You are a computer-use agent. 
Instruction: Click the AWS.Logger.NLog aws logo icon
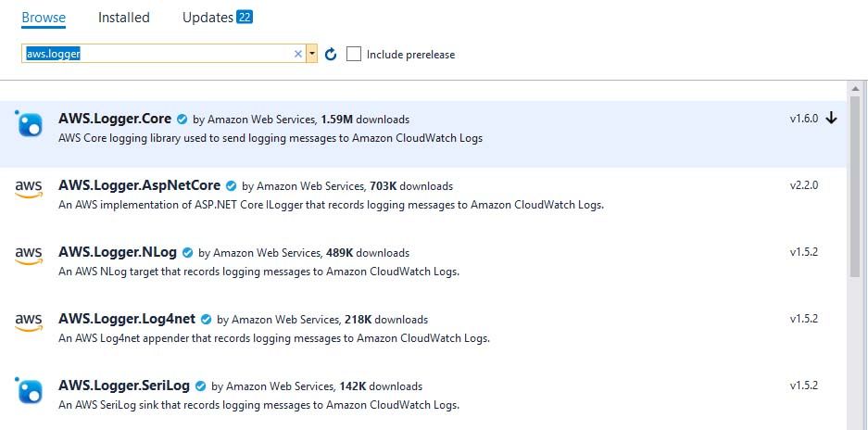(29, 256)
